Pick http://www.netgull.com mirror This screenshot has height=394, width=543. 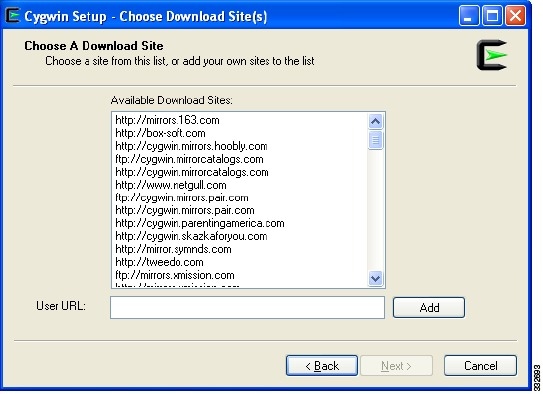click(x=171, y=185)
